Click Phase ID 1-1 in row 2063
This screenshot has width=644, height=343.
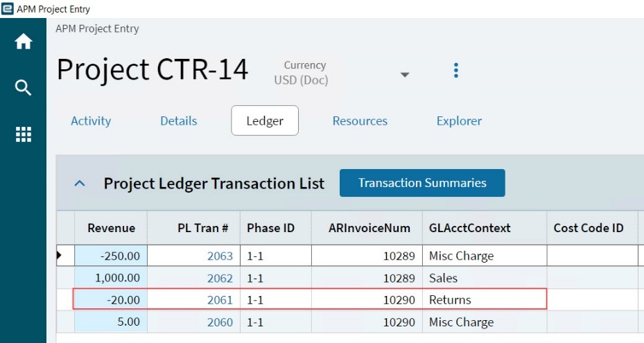[276, 256]
